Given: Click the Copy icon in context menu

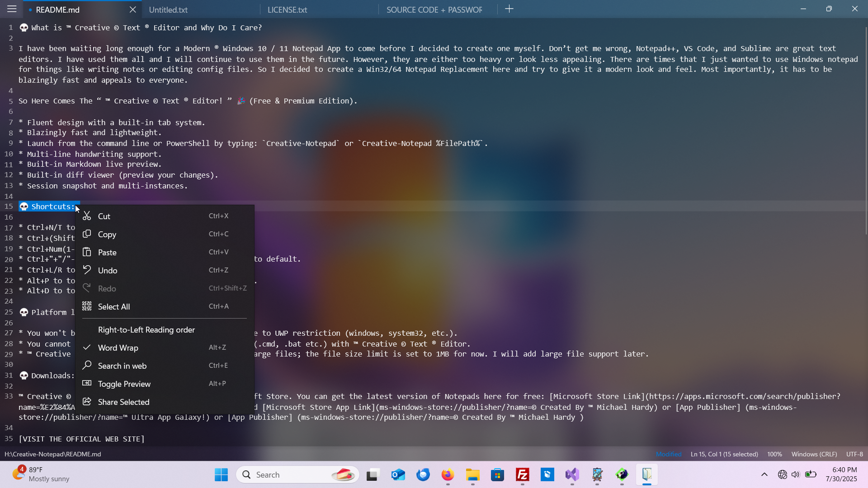Looking at the screenshot, I should point(87,234).
